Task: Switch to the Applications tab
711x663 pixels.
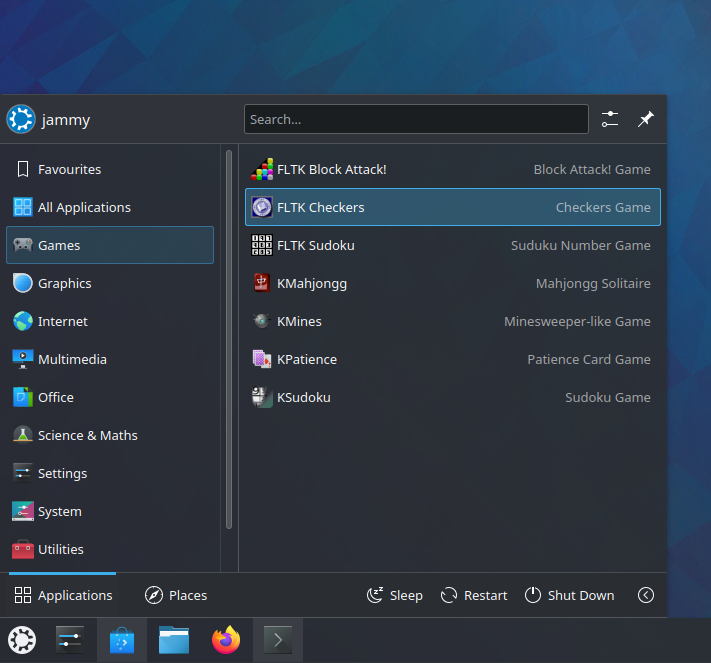Action: tap(63, 595)
